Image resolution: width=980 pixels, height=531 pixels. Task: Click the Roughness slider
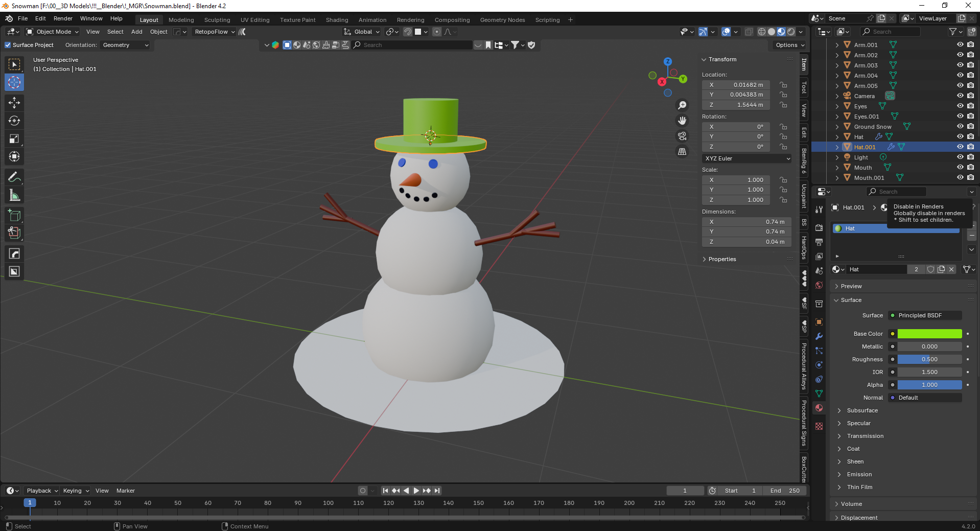click(x=930, y=359)
